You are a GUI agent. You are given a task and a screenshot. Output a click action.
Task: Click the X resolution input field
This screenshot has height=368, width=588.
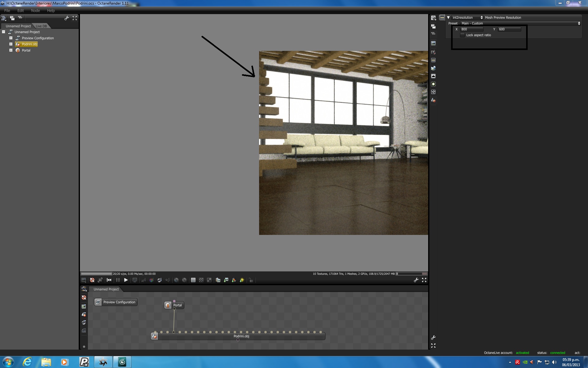pyautogui.click(x=472, y=29)
